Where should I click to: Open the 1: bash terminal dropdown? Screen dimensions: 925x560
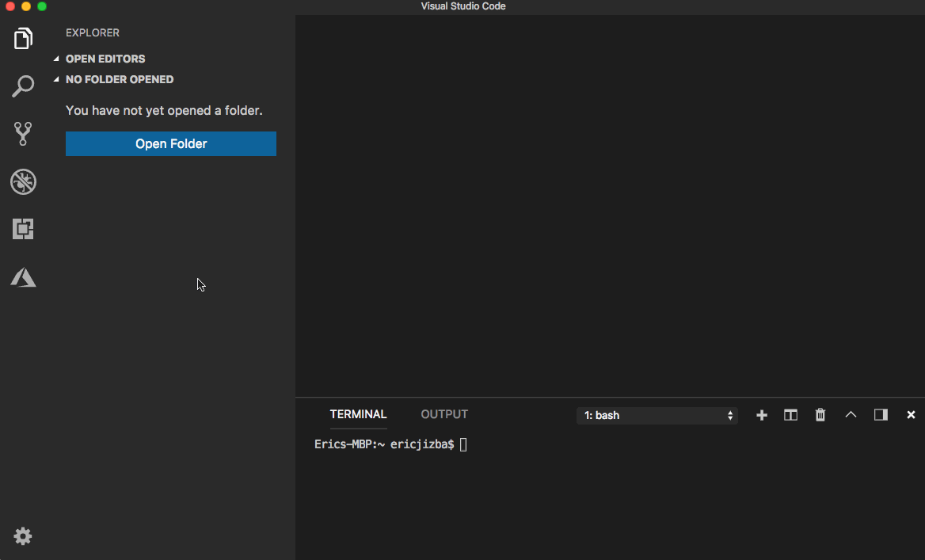(657, 415)
